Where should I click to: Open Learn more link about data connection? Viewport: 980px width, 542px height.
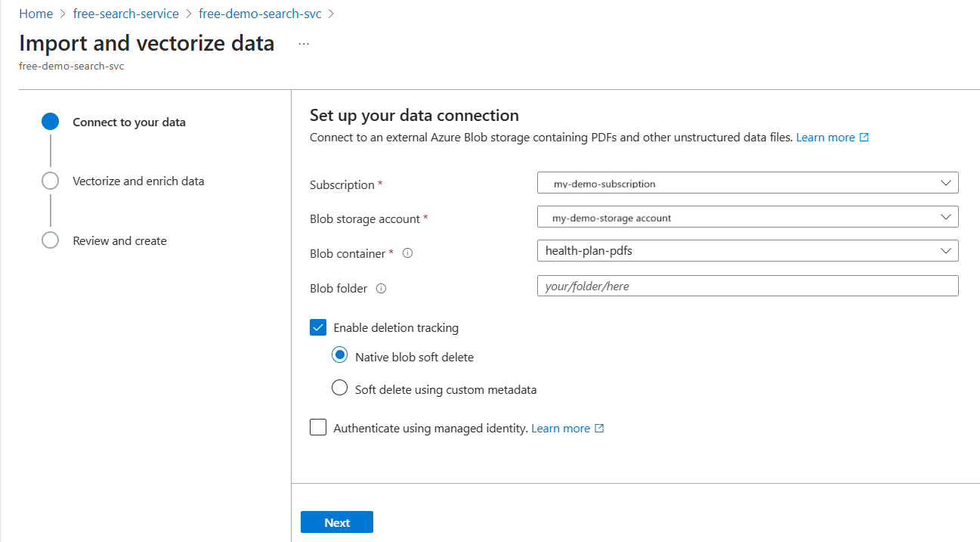pos(825,138)
